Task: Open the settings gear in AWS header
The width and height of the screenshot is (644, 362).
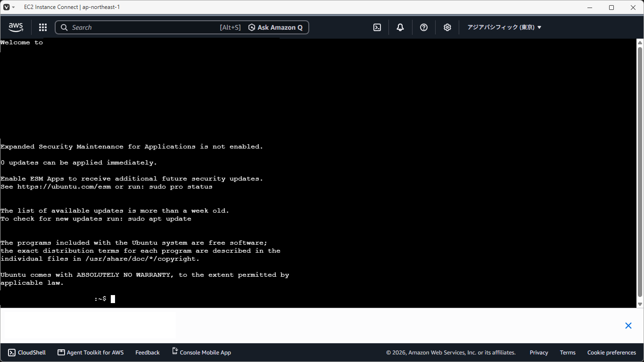Action: coord(447,27)
